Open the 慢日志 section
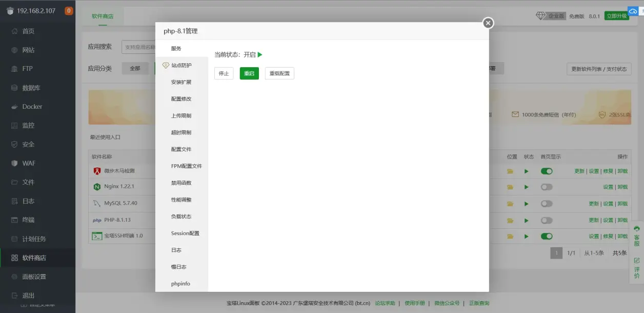The height and width of the screenshot is (313, 644). pos(182,267)
